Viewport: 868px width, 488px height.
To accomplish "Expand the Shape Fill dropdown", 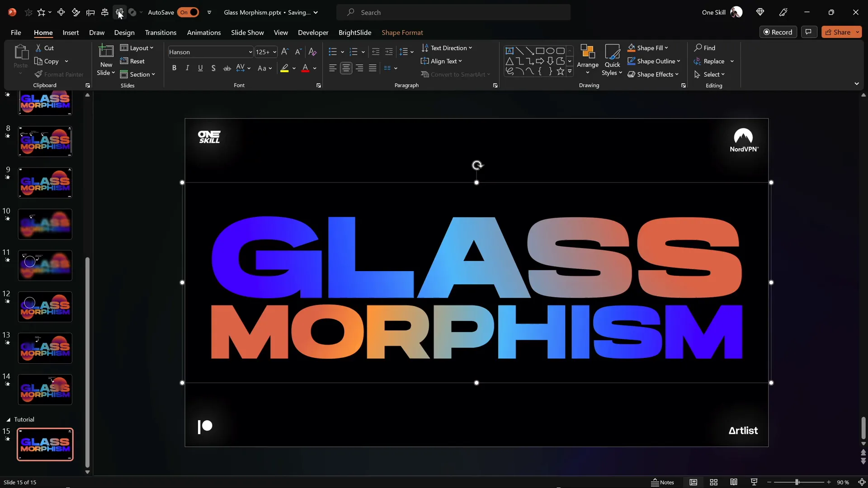I will coord(666,48).
